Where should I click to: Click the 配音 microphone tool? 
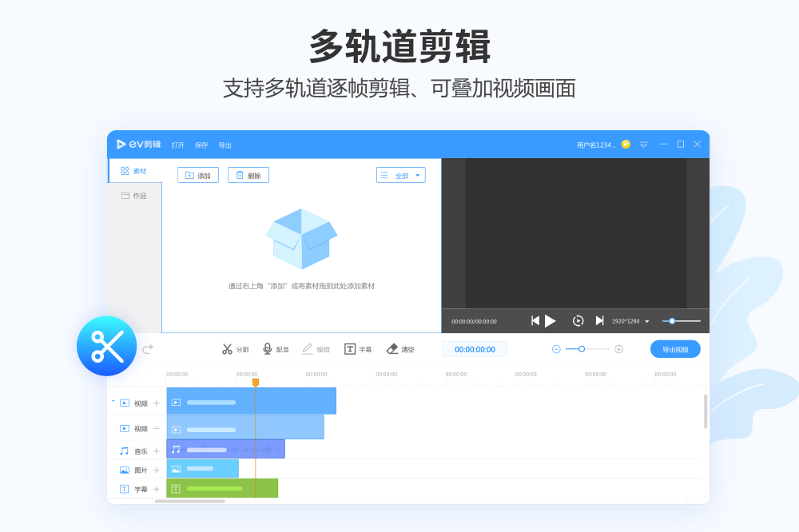(x=276, y=349)
